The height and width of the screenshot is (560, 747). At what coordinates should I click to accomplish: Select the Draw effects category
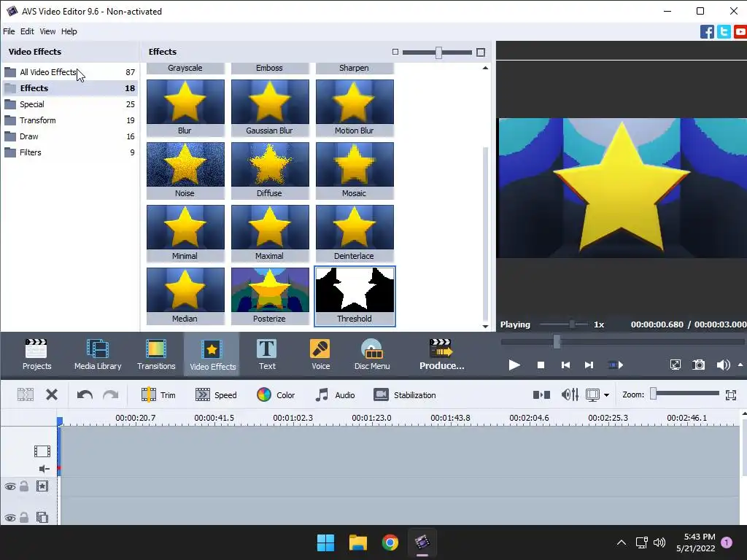click(x=70, y=136)
